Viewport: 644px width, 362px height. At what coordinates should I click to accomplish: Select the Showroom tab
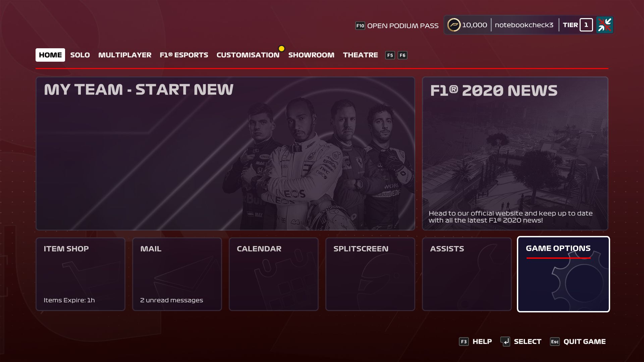(x=311, y=55)
